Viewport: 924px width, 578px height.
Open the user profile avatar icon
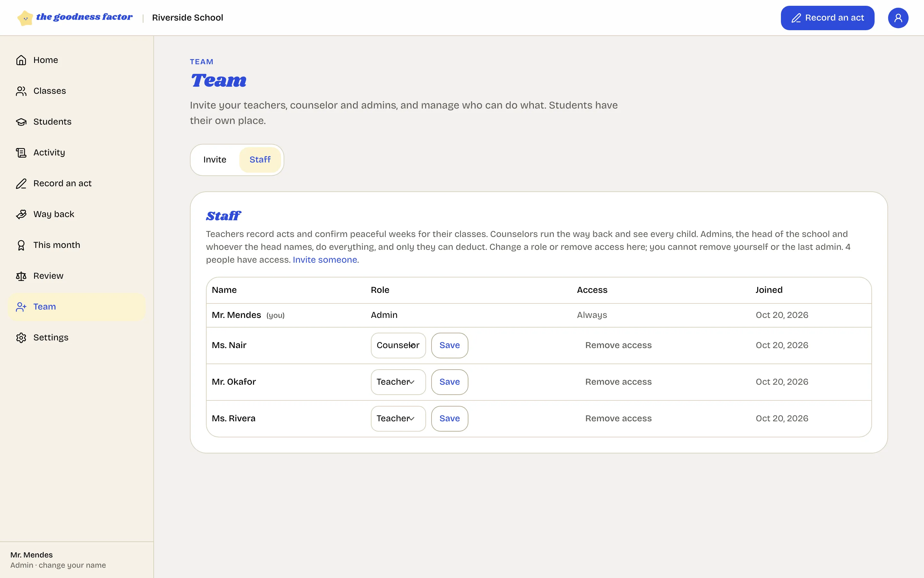[x=898, y=18]
